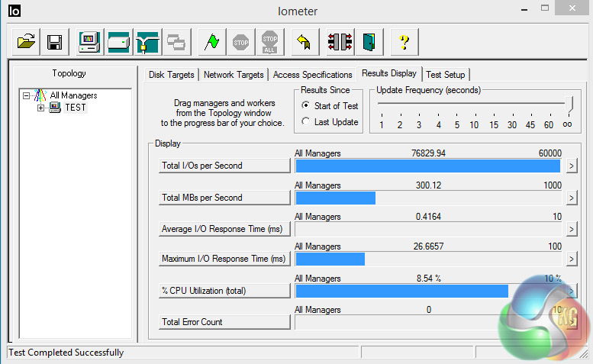The height and width of the screenshot is (364, 593).
Task: Open details arrow for Maximum I/O Response Time
Action: [572, 259]
